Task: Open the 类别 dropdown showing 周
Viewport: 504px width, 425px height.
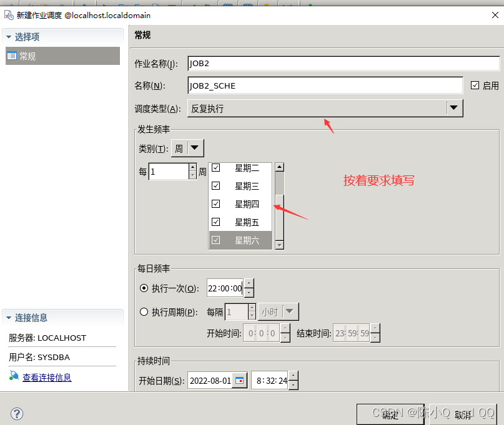Action: tap(194, 148)
